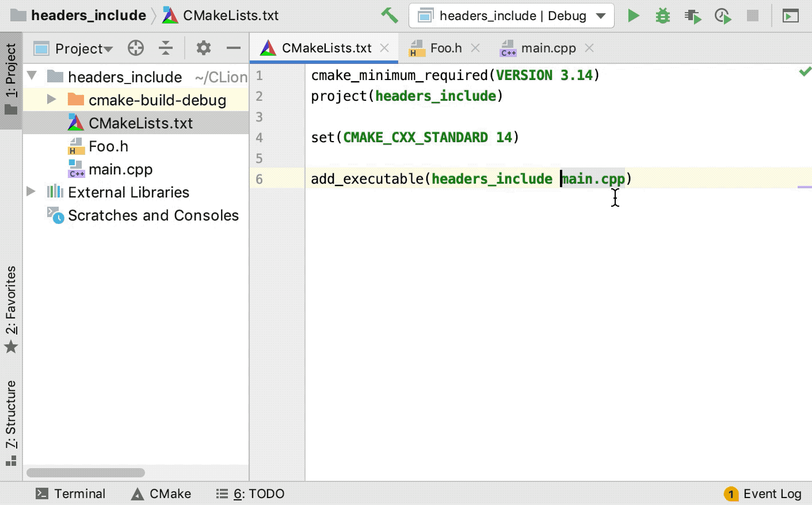Click the Stop process icon

pyautogui.click(x=753, y=16)
